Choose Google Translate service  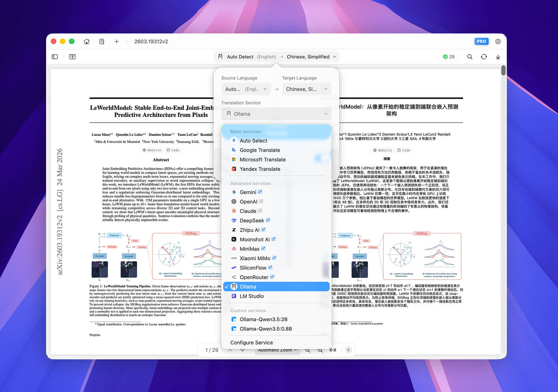point(276,150)
